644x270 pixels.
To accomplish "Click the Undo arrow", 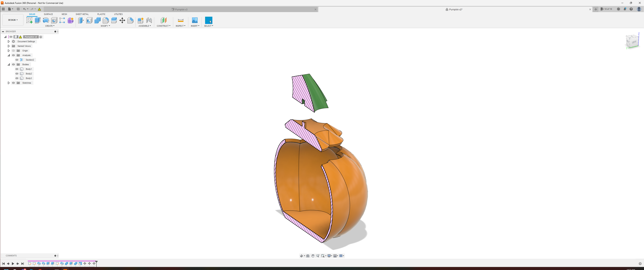I will pyautogui.click(x=24, y=9).
